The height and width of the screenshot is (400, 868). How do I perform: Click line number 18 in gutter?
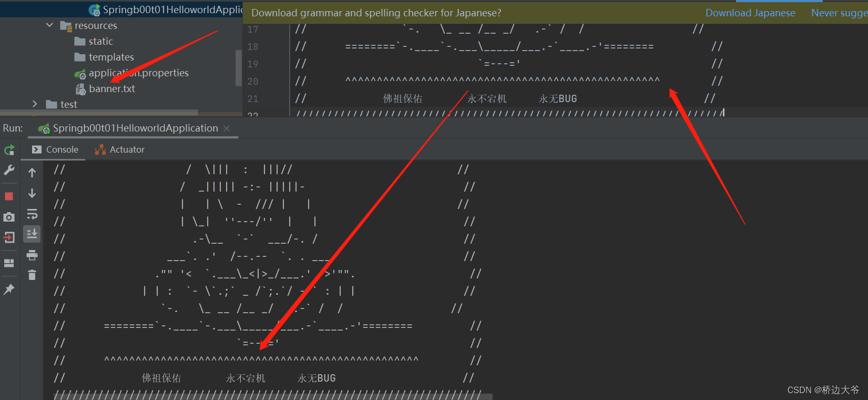coord(252,46)
